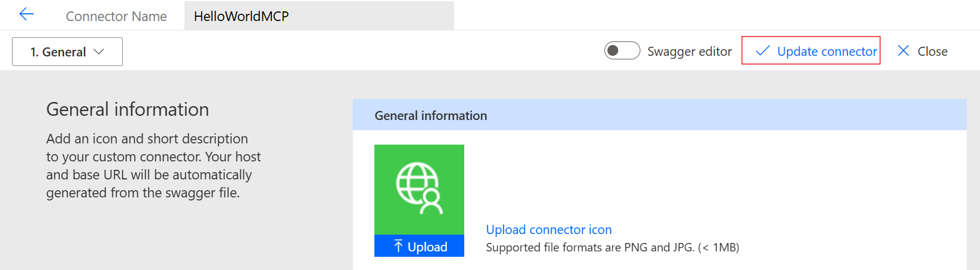This screenshot has height=270, width=980.
Task: Click the connector description paragraph
Action: point(153,166)
